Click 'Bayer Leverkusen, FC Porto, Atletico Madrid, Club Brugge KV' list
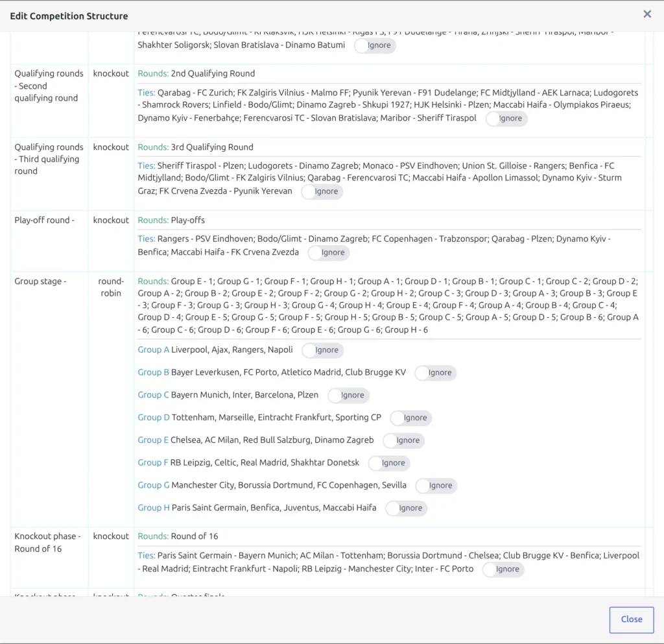Viewport: 664px width, 644px height. click(x=289, y=372)
